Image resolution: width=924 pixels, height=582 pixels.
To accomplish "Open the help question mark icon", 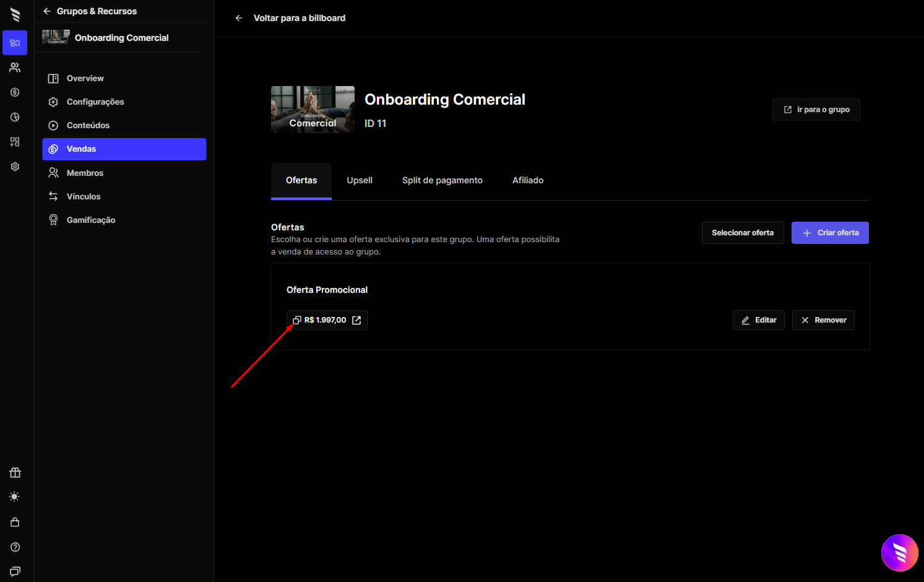I will (15, 547).
